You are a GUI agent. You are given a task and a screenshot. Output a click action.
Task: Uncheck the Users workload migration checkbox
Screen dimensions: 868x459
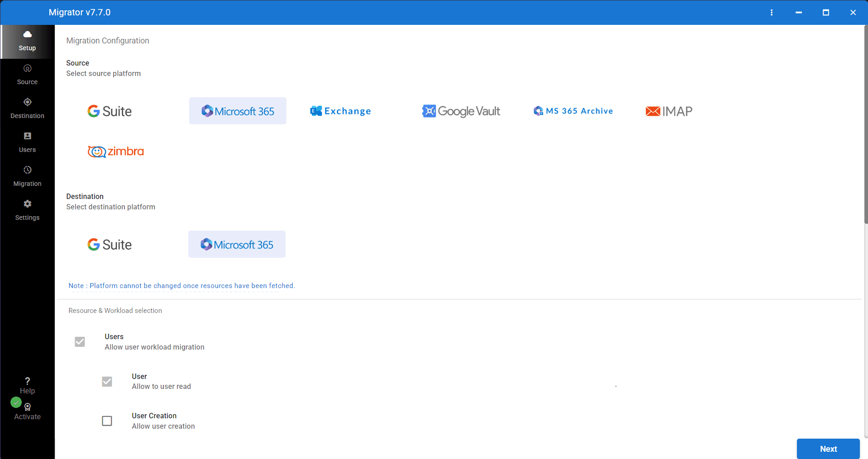click(80, 342)
